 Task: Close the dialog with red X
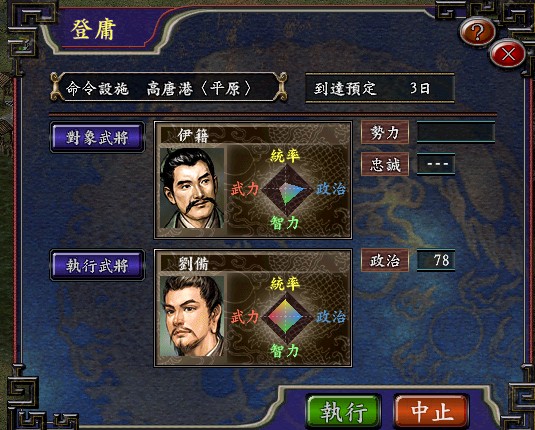(507, 53)
